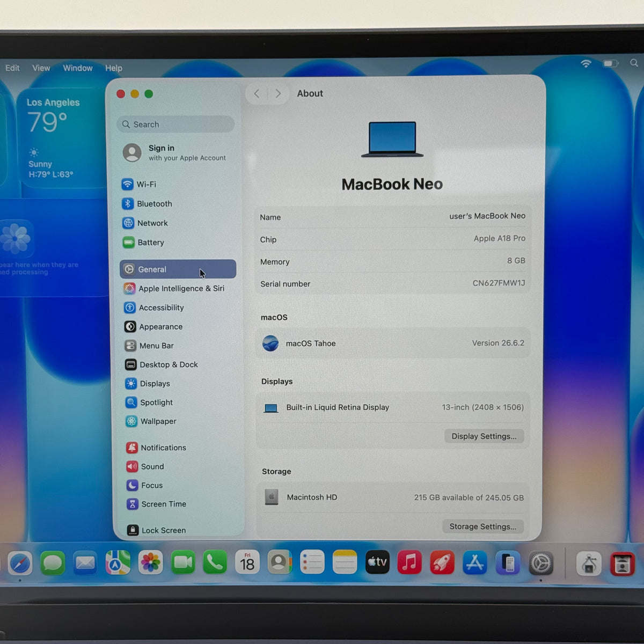The width and height of the screenshot is (644, 644).
Task: Open Notifications settings pane
Action: tap(156, 448)
